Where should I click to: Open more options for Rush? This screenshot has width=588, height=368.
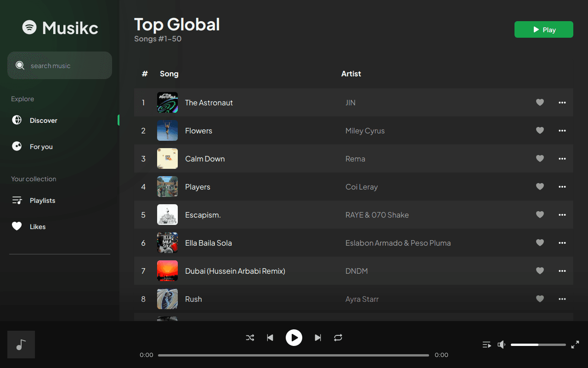[x=562, y=299]
